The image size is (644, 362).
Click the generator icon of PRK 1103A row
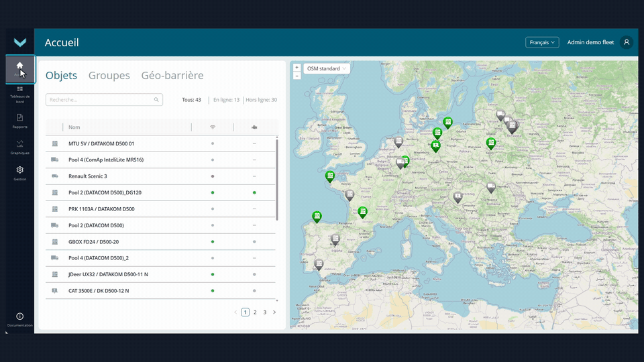click(54, 209)
